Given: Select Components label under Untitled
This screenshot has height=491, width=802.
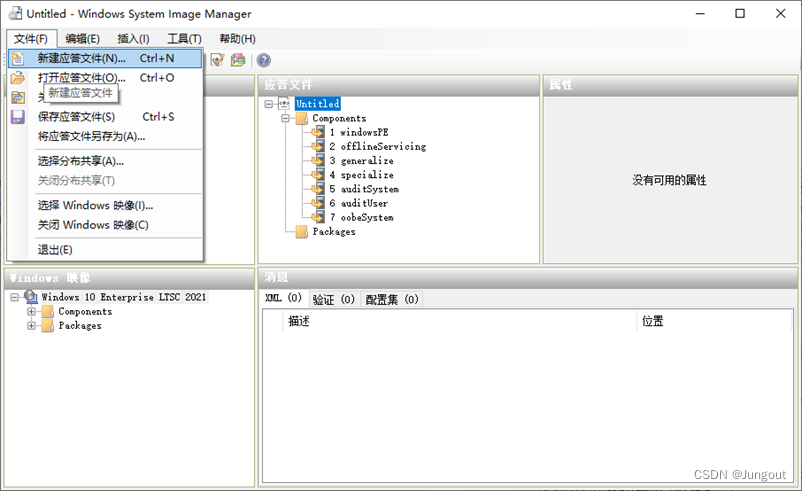Looking at the screenshot, I should pyautogui.click(x=339, y=118).
